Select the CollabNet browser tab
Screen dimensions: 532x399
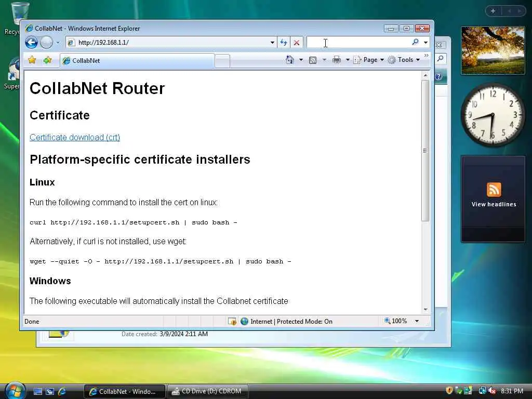click(137, 60)
